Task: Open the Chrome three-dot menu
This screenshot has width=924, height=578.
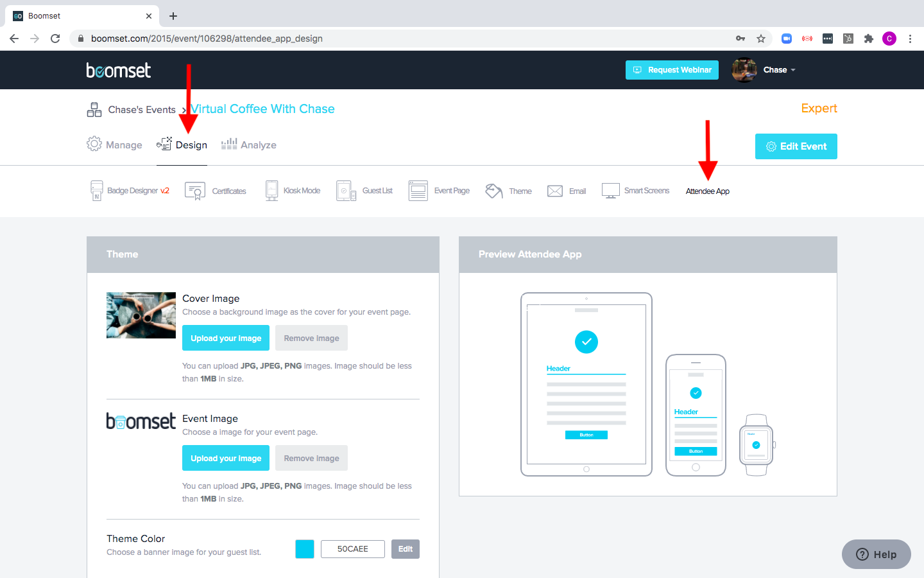Action: (x=910, y=39)
